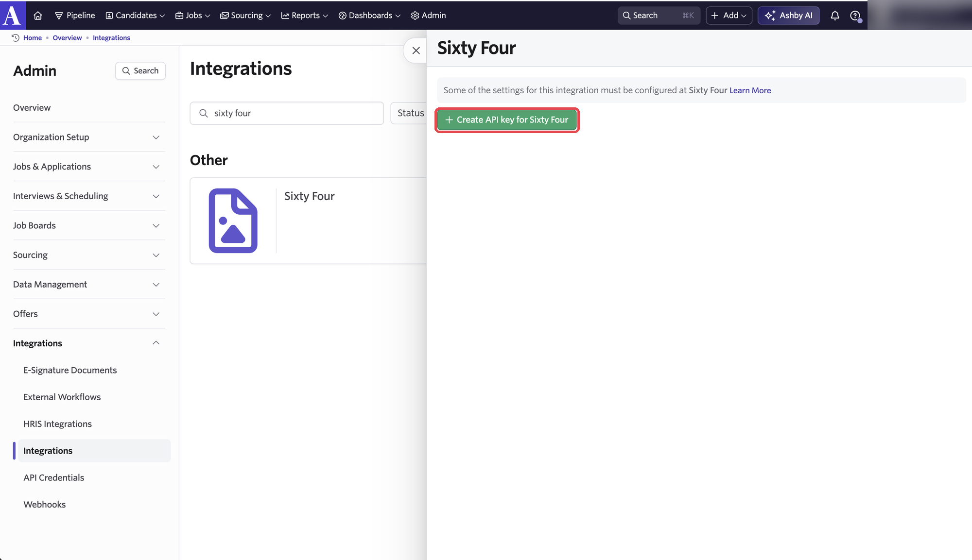Open HRIS Integrations
The height and width of the screenshot is (560, 972).
(57, 424)
